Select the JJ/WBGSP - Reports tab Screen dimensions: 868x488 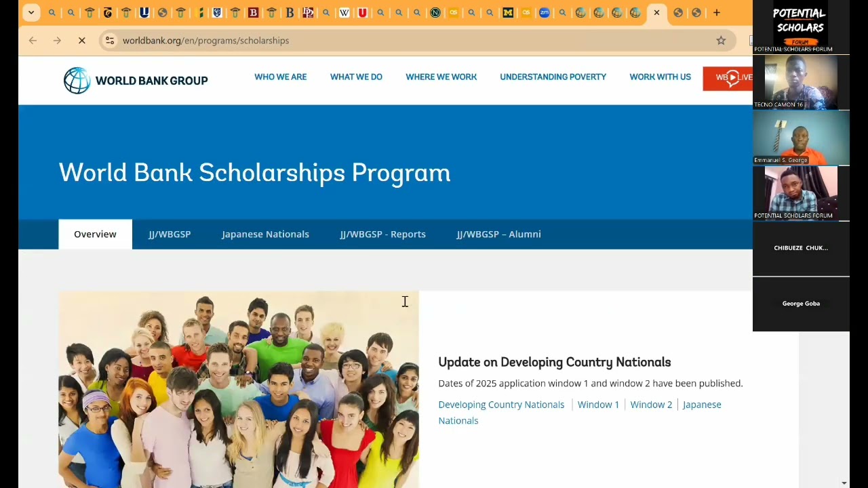pos(382,235)
